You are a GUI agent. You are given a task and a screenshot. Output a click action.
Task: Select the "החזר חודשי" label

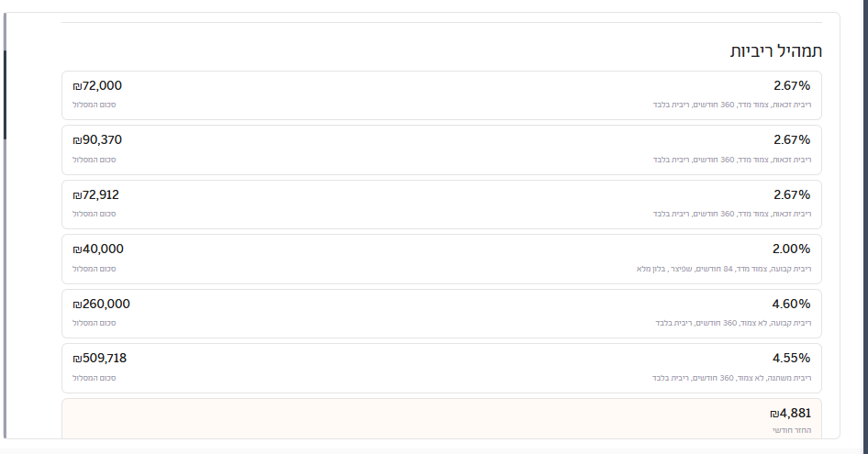tap(791, 430)
